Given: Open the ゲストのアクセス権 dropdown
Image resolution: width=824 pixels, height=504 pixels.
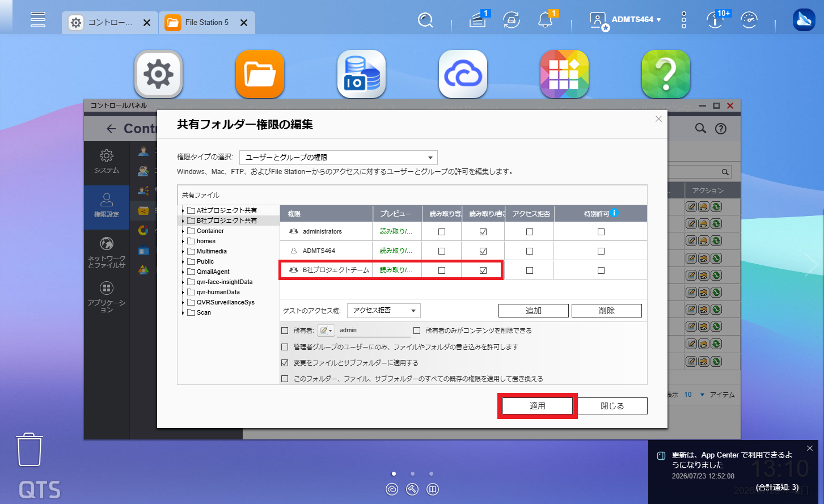Looking at the screenshot, I should click(x=384, y=311).
